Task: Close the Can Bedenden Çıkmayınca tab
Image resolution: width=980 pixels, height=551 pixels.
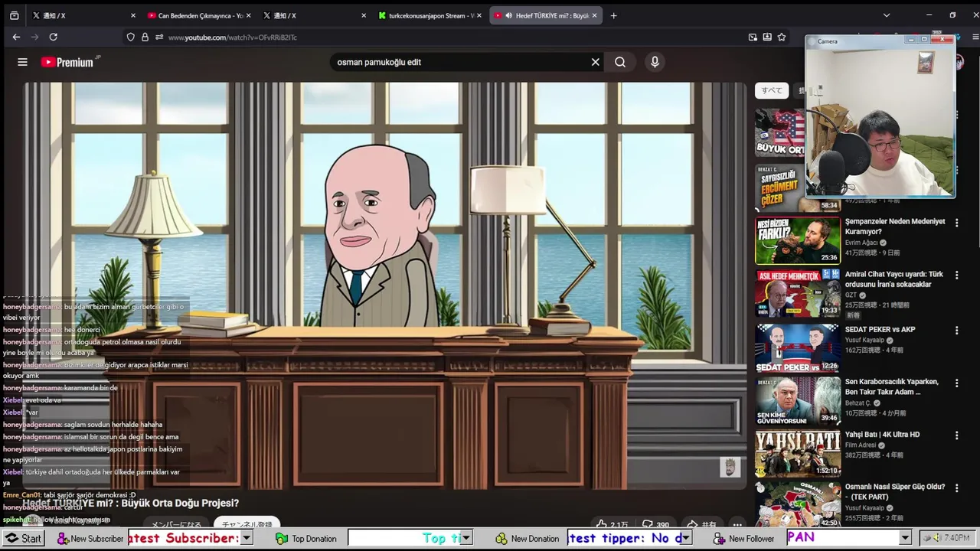Action: tap(249, 15)
